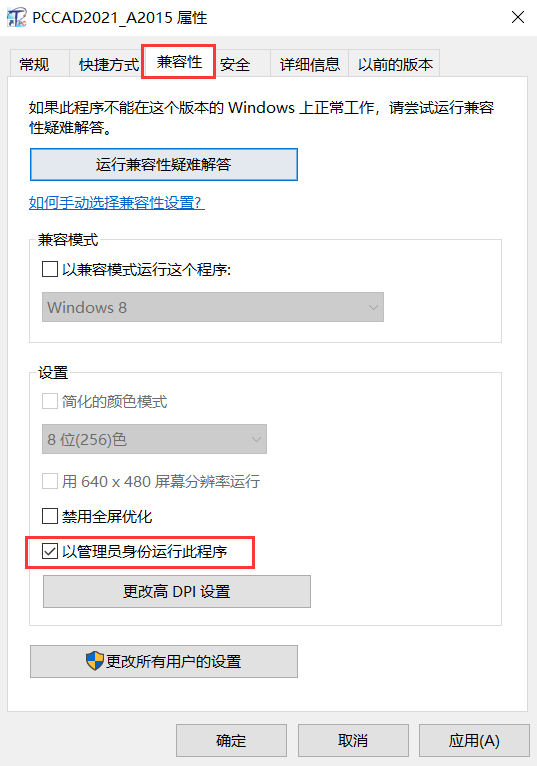The image size is (537, 766).
Task: Click the shield icon on 更改所有用户的设置
Action: click(95, 661)
